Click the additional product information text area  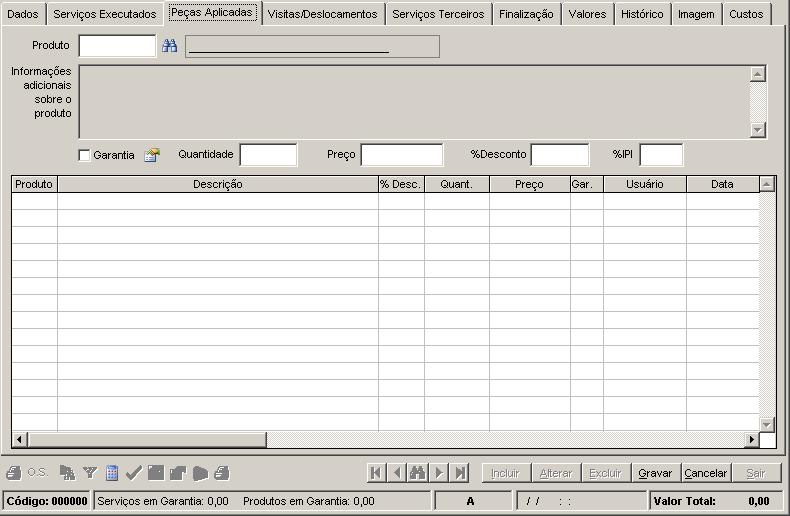tap(414, 101)
